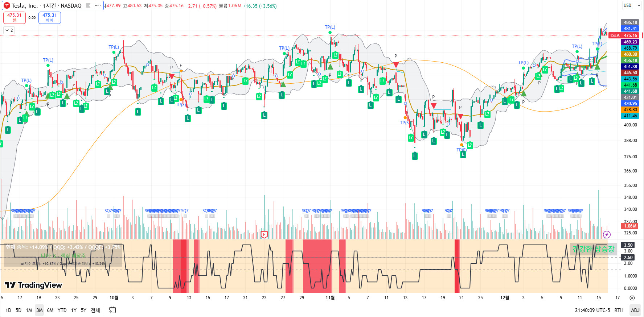The width and height of the screenshot is (644, 317).
Task: Click the 10월 label on time axis
Action: (114, 298)
